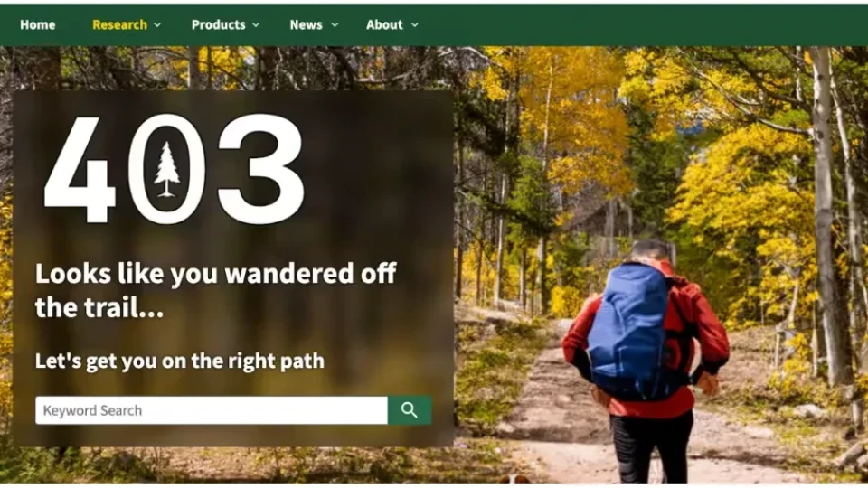
Task: Click the hiker's head
Action: tap(651, 250)
